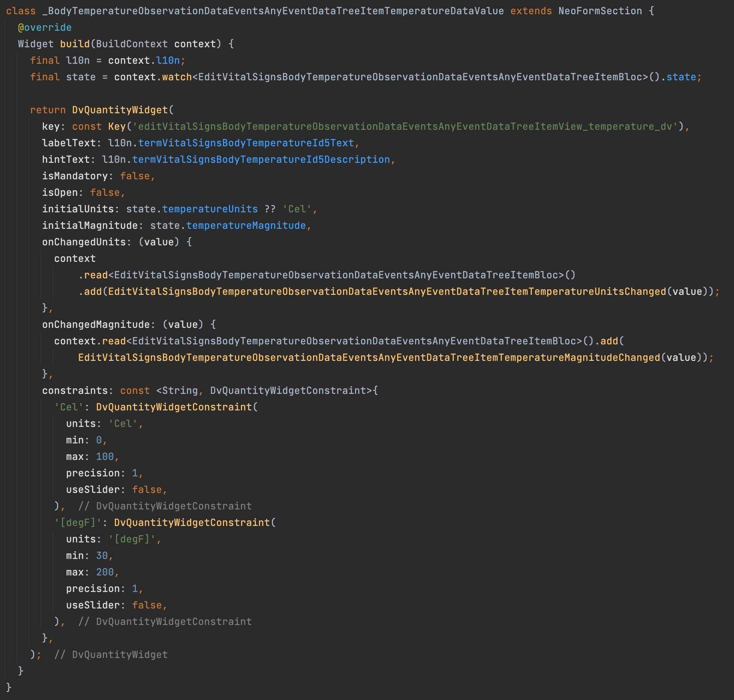Click the closing comment '// DvQuantityWidget'

click(111, 655)
